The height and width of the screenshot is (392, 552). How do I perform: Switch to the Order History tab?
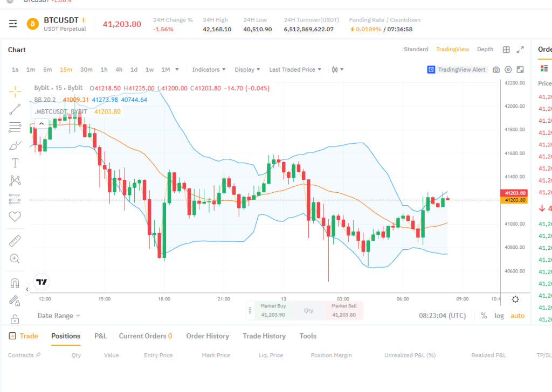[208, 336]
